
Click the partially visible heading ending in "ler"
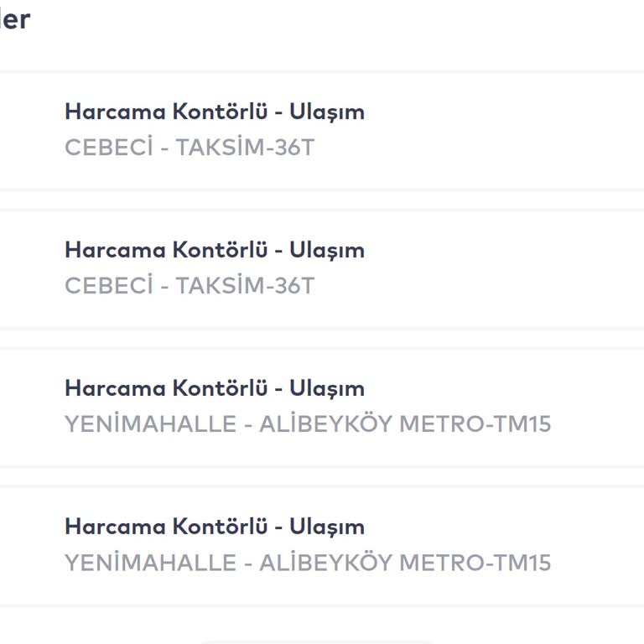pos(15,18)
